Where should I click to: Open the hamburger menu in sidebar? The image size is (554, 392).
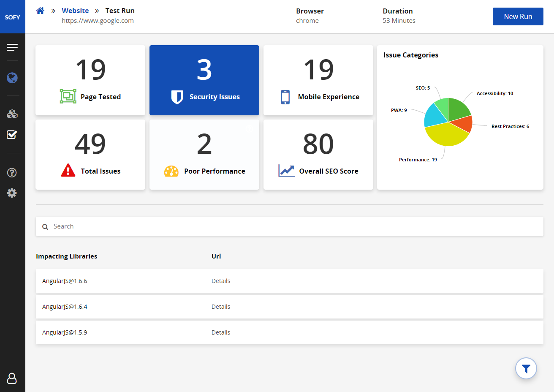tap(12, 47)
